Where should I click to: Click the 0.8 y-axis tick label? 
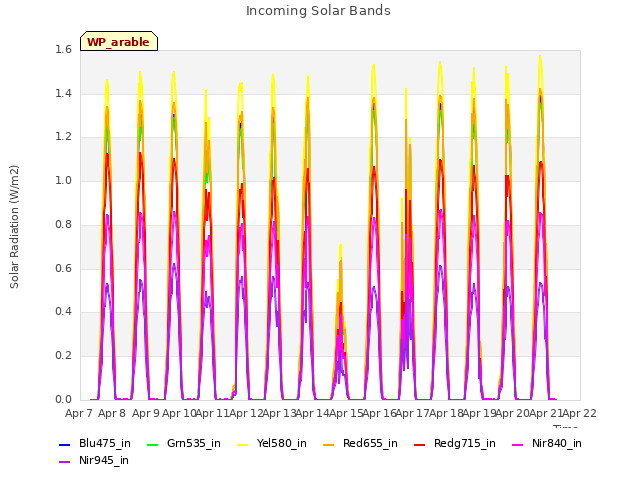(x=64, y=224)
